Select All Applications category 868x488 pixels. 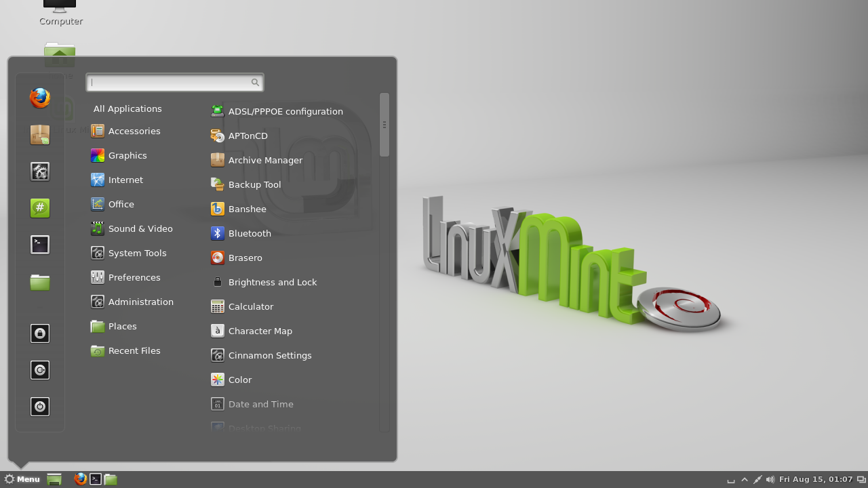(127, 108)
